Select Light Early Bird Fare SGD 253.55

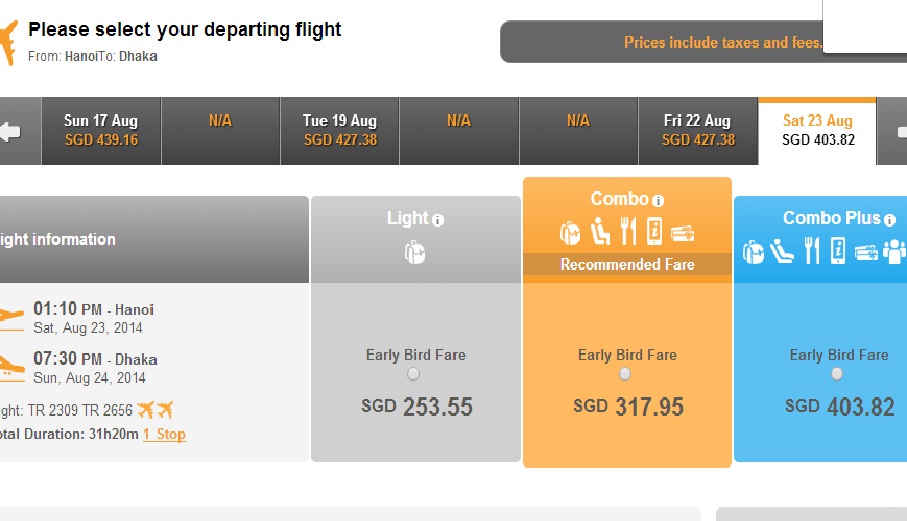click(x=413, y=374)
